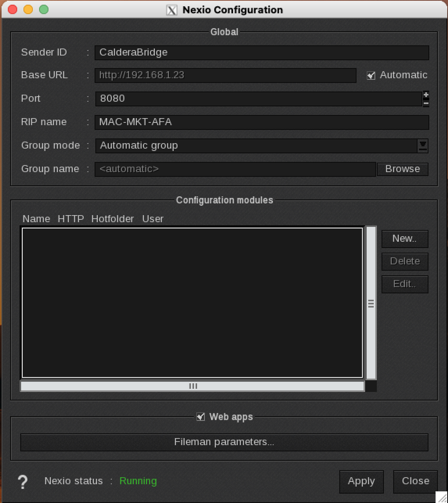Click the help question mark icon
The image size is (448, 503).
click(x=23, y=482)
